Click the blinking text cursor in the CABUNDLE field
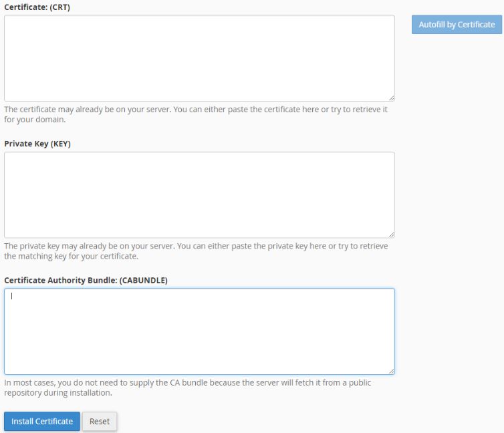 (11, 296)
